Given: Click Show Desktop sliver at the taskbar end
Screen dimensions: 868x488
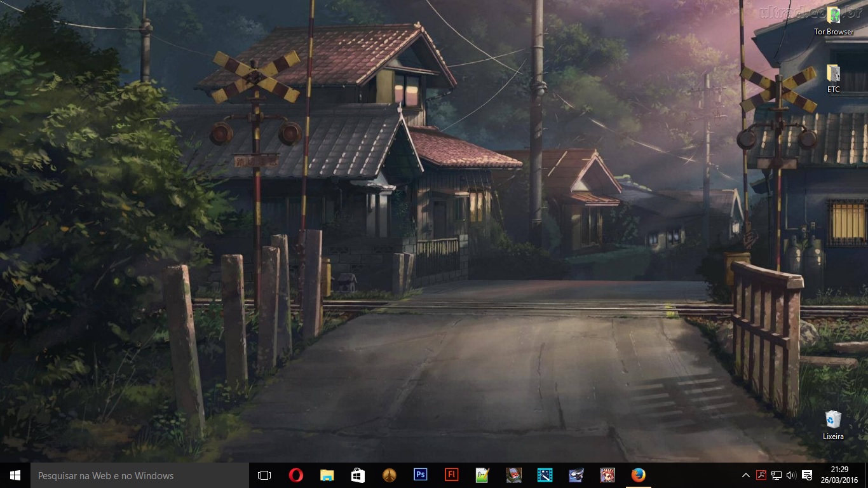Looking at the screenshot, I should (866, 475).
